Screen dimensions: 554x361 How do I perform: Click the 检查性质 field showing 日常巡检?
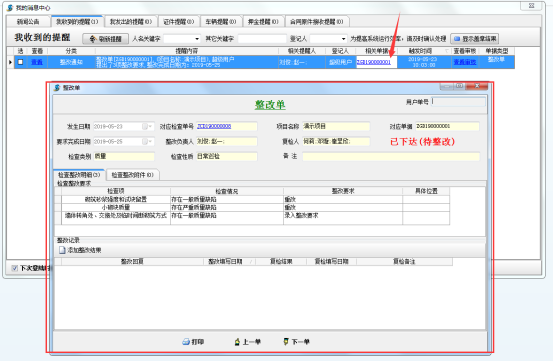226,156
